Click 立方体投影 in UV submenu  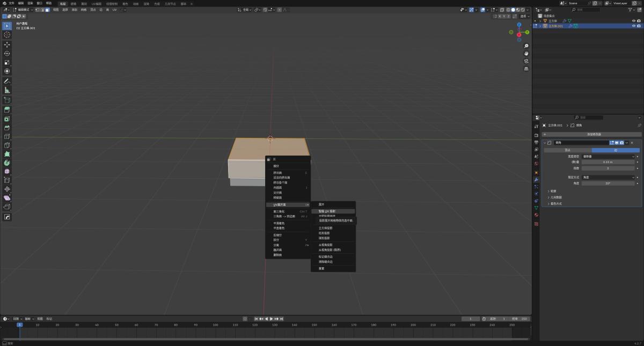click(325, 228)
